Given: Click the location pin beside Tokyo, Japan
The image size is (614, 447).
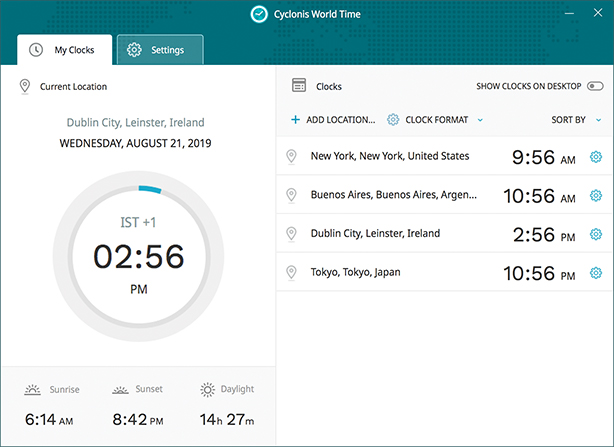Looking at the screenshot, I should point(291,273).
